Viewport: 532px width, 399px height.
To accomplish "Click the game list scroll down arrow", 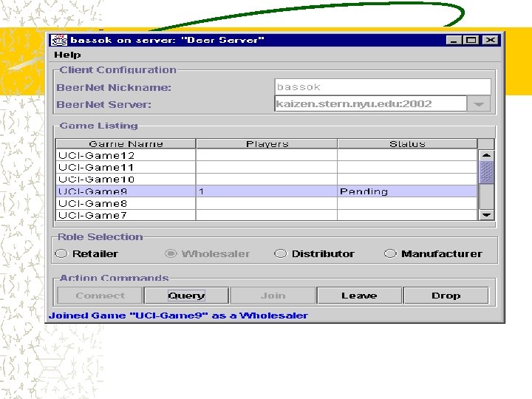I will pyautogui.click(x=486, y=215).
